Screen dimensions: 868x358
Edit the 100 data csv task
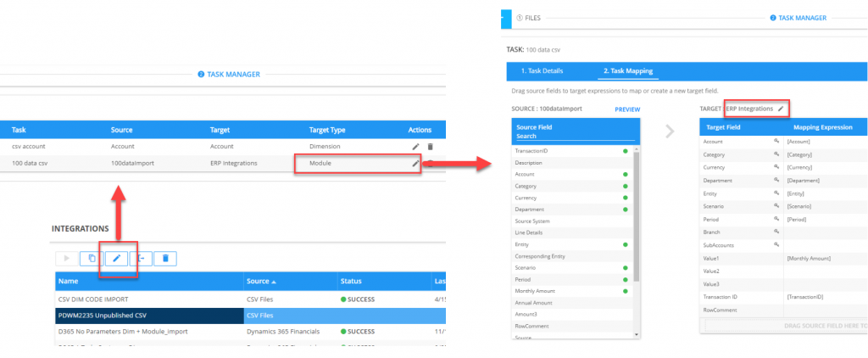point(415,163)
